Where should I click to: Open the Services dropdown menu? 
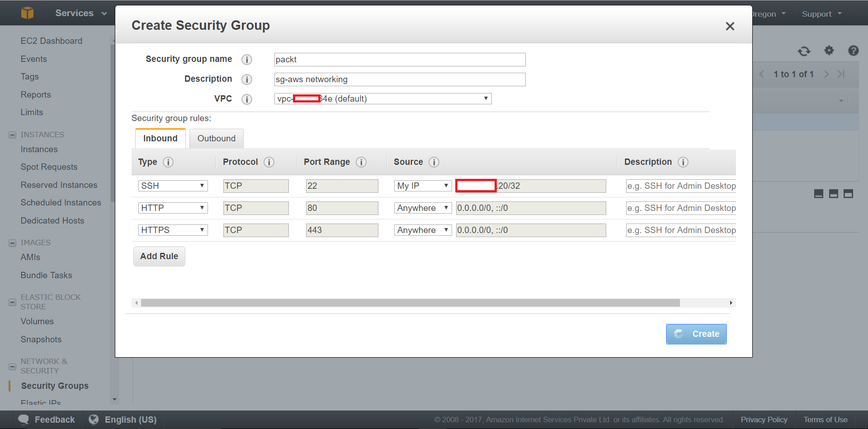point(81,13)
